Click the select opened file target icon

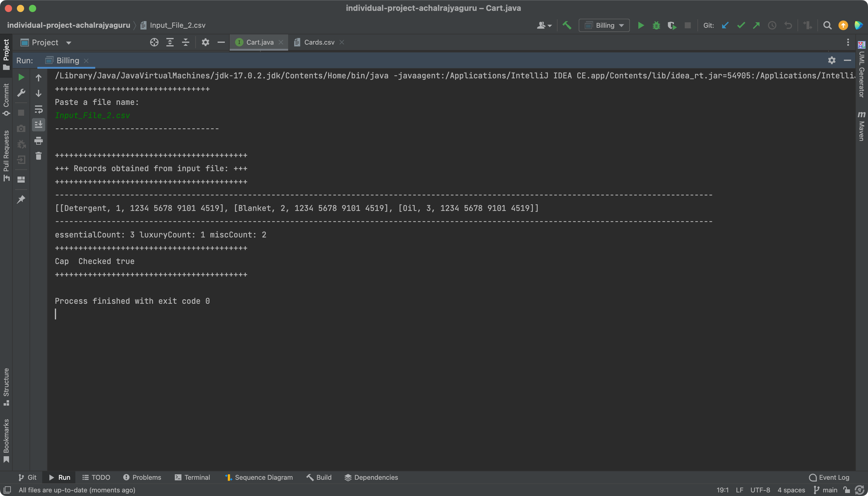[x=154, y=42]
